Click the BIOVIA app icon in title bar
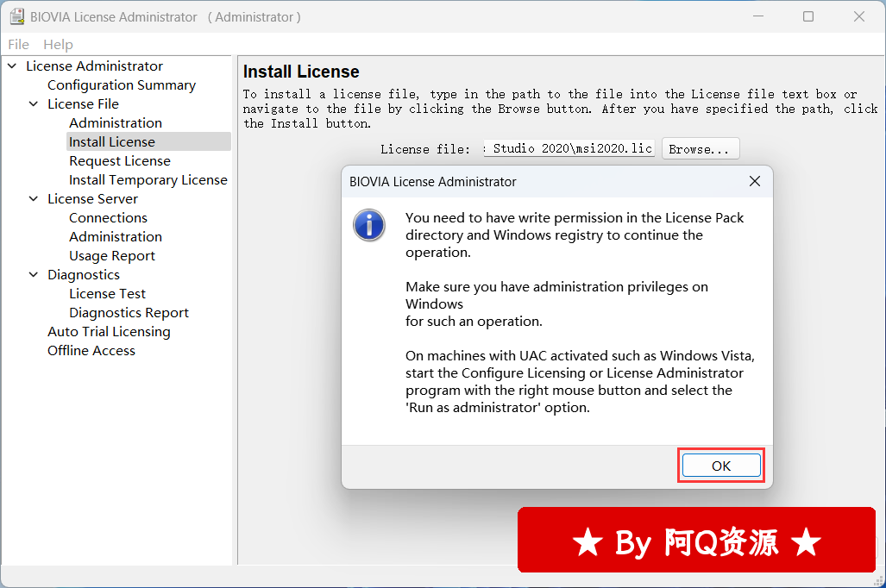 (16, 16)
